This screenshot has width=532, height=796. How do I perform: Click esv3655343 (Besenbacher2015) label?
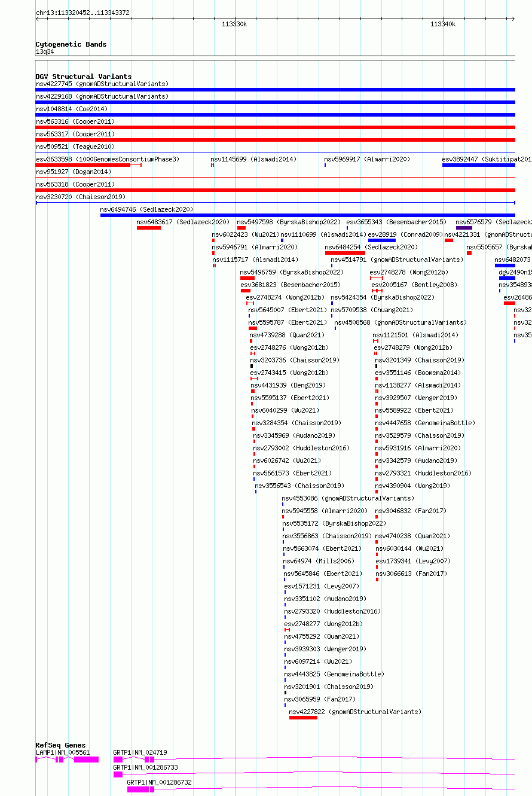(x=396, y=222)
